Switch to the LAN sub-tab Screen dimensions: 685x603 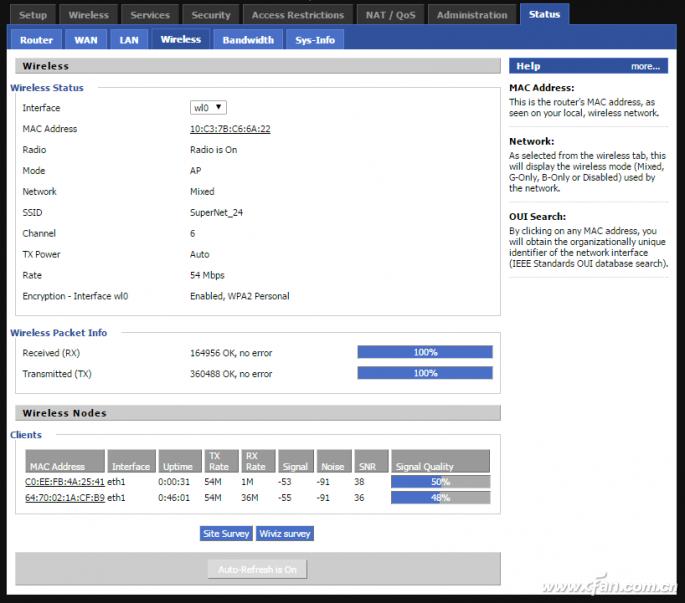[129, 40]
